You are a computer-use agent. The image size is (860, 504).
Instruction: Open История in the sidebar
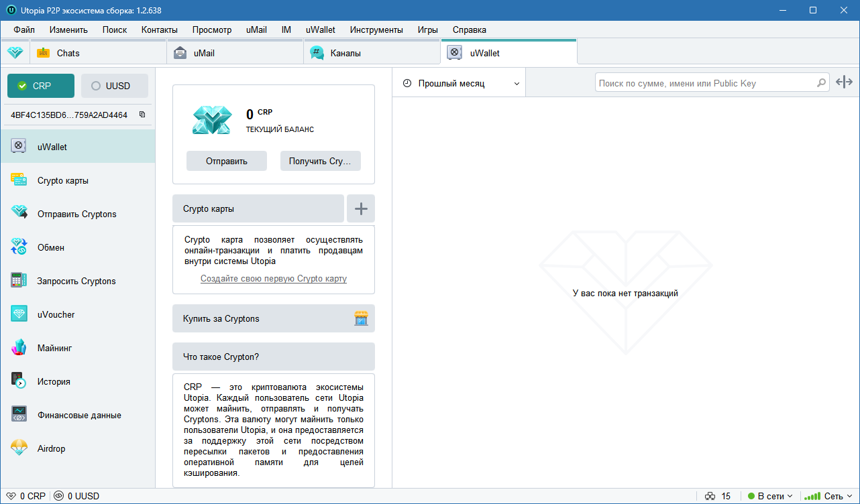point(78,381)
